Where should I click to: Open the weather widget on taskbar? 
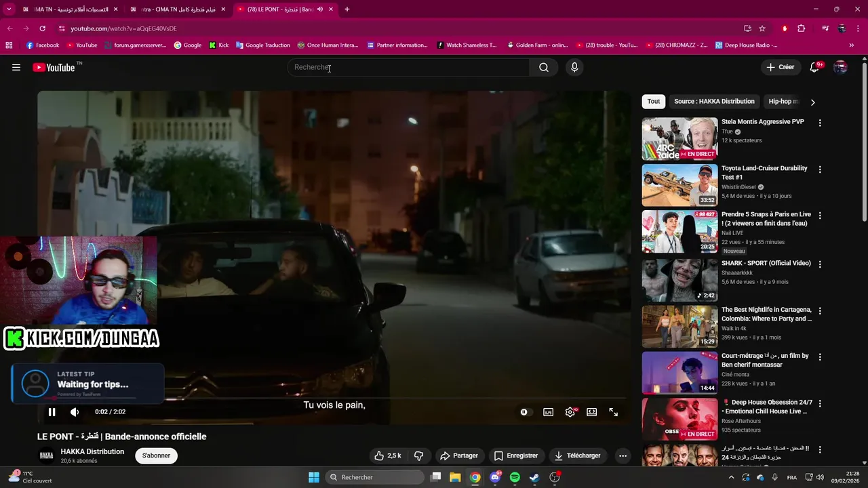31,477
